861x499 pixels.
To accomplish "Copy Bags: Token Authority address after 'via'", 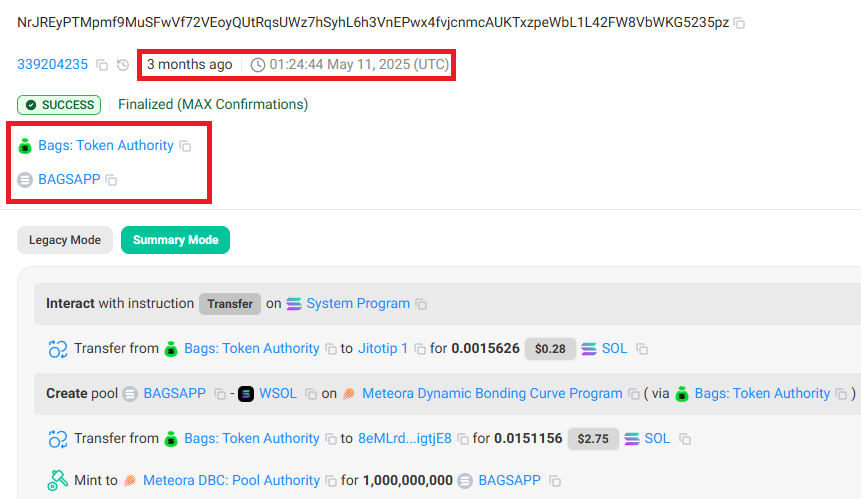I will pyautogui.click(x=841, y=394).
